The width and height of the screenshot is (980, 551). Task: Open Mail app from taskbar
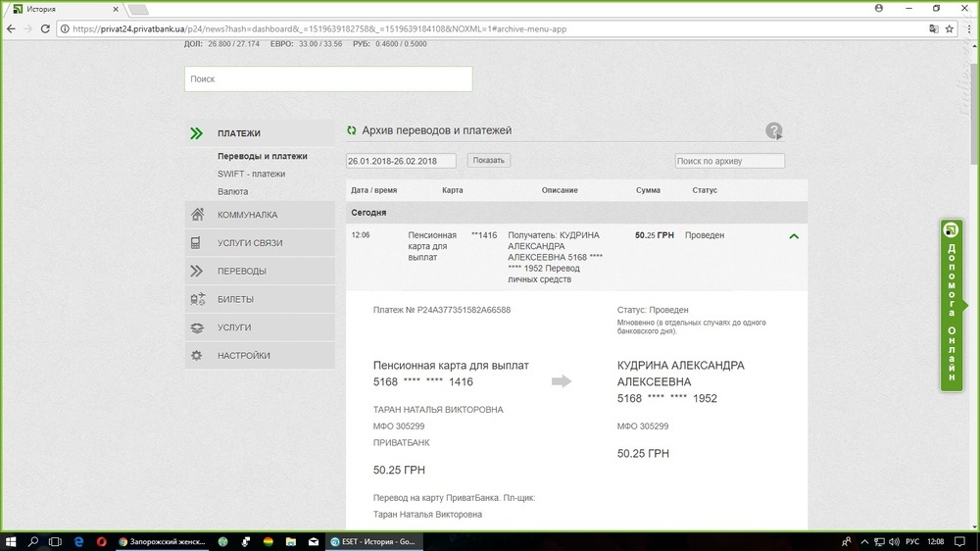(x=314, y=541)
